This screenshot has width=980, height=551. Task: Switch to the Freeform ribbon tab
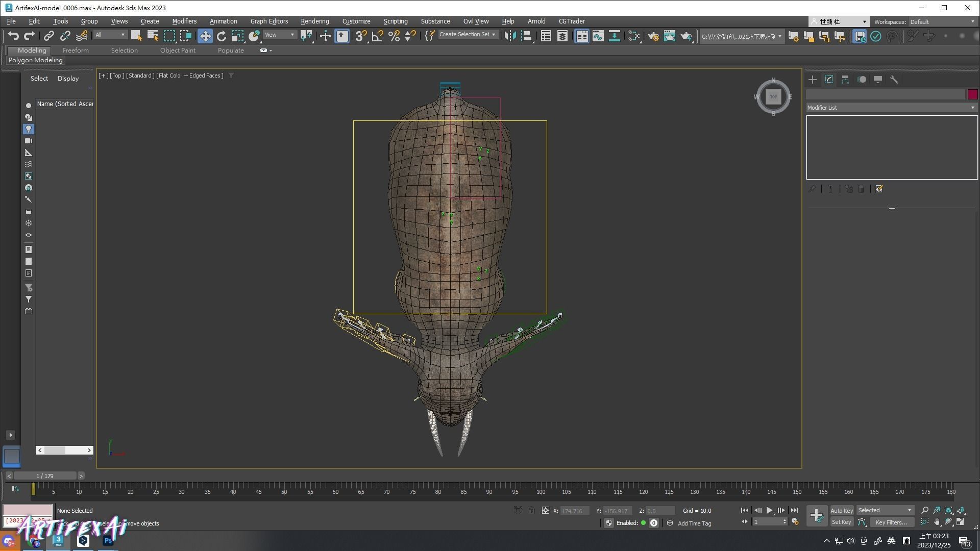click(76, 51)
